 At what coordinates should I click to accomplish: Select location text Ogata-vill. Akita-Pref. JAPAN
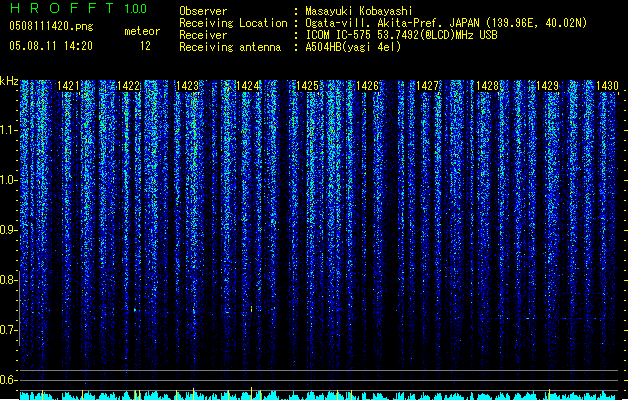click(394, 23)
